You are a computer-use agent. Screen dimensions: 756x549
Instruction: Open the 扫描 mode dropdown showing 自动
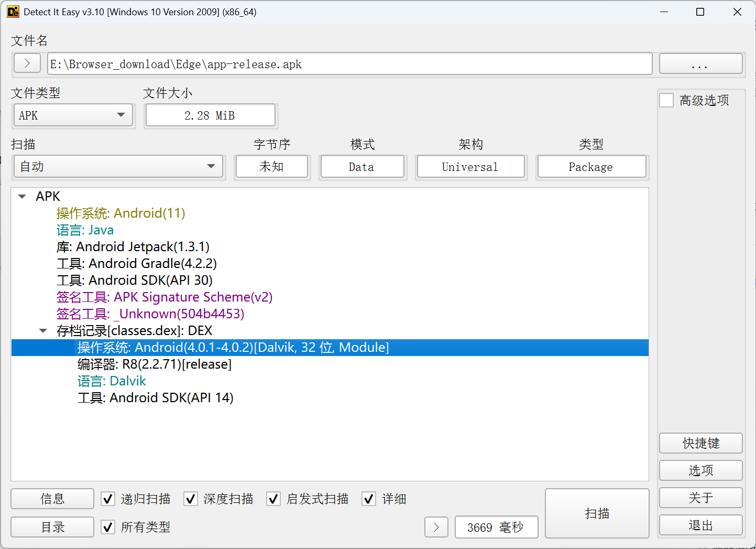(118, 167)
